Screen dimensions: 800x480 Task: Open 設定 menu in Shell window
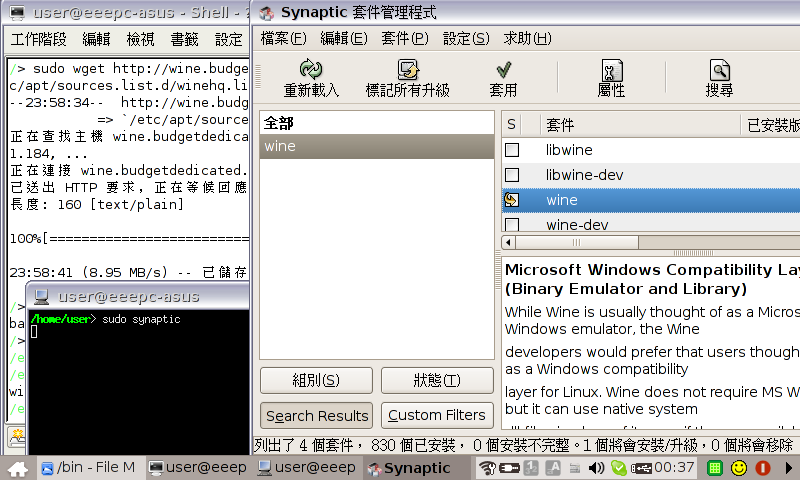coord(229,39)
